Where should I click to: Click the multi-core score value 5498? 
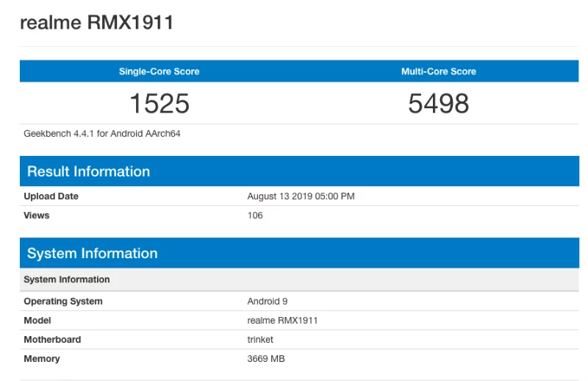[438, 103]
